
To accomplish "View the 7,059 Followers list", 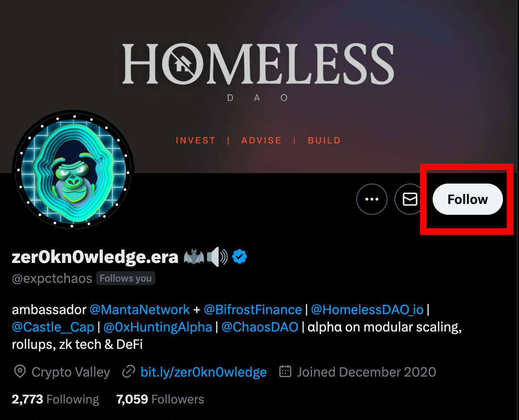I will pyautogui.click(x=160, y=399).
